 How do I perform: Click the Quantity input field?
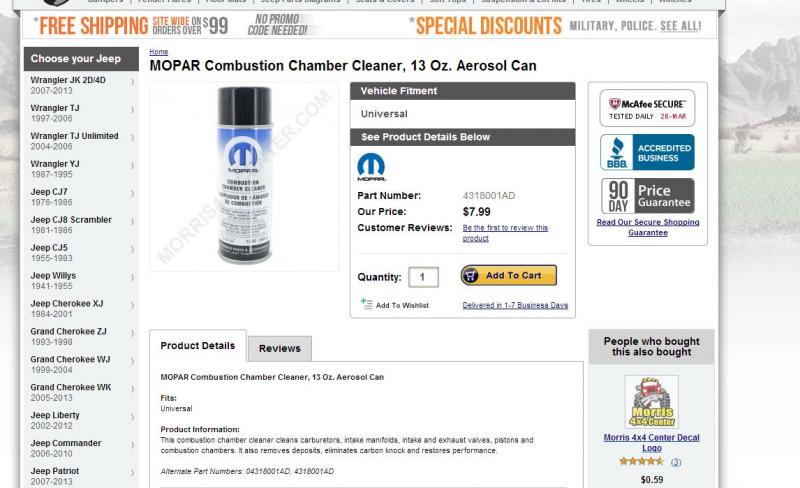[423, 277]
